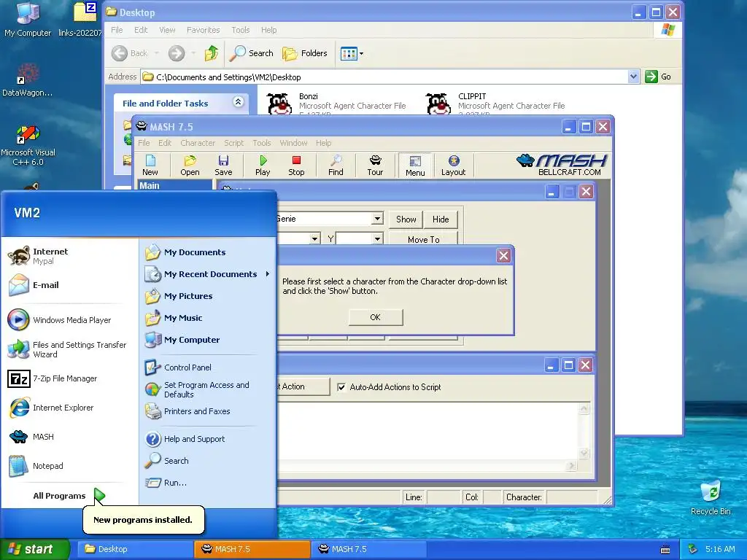Collapse File and Folder Tasks panel
747x560 pixels.
point(239,102)
